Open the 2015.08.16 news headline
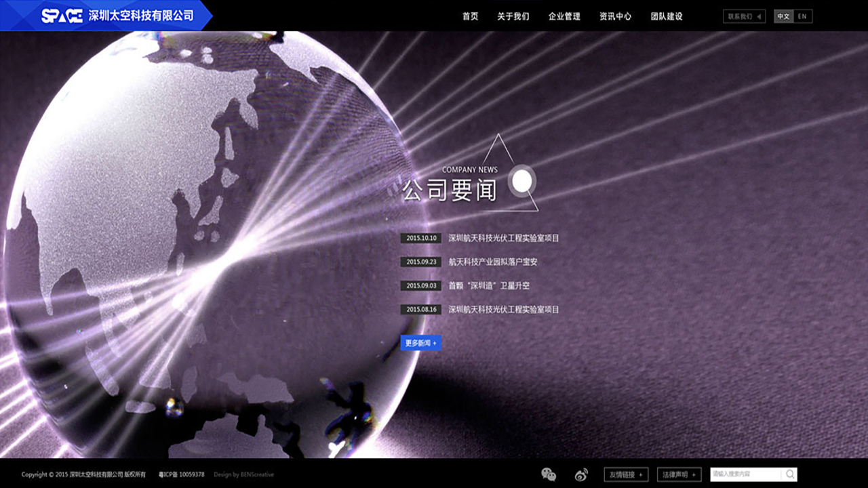The height and width of the screenshot is (488, 868). point(503,309)
